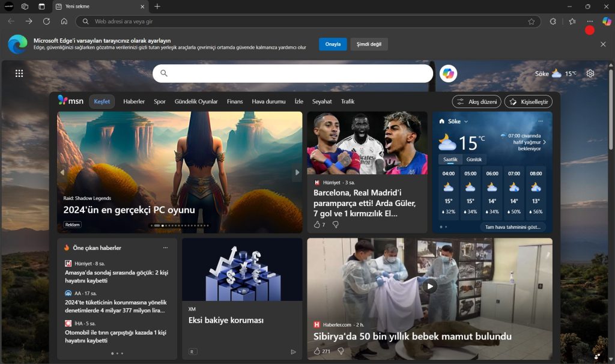Open the Spor section
The image size is (615, 364).
pyautogui.click(x=160, y=101)
